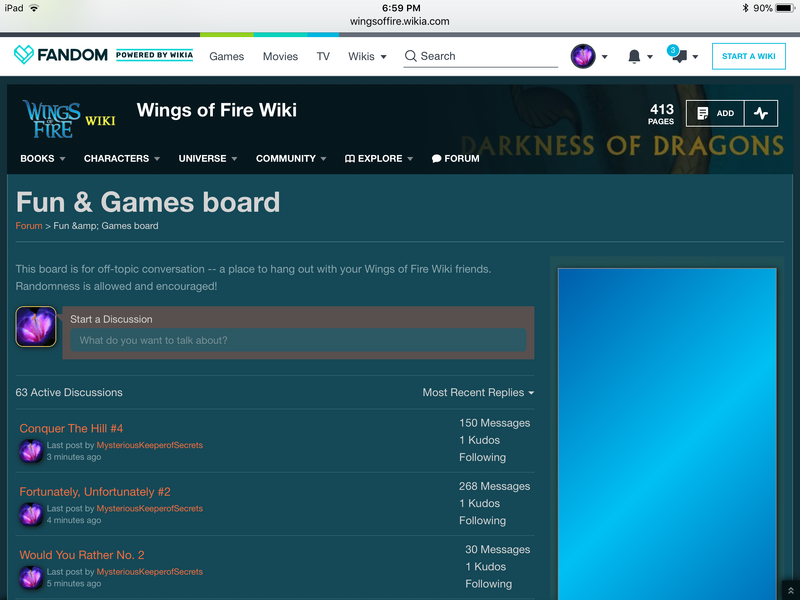Click the user avatar in top navigation
The width and height of the screenshot is (800, 600).
pyautogui.click(x=583, y=57)
